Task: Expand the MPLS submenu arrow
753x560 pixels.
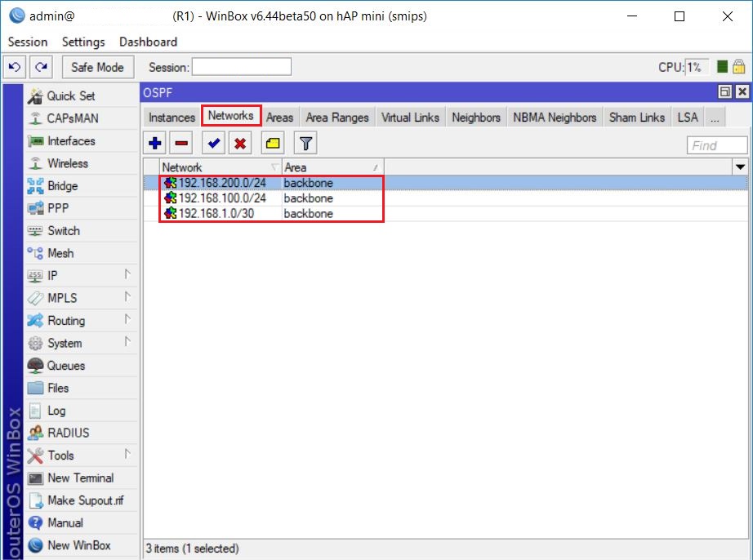Action: tap(127, 296)
